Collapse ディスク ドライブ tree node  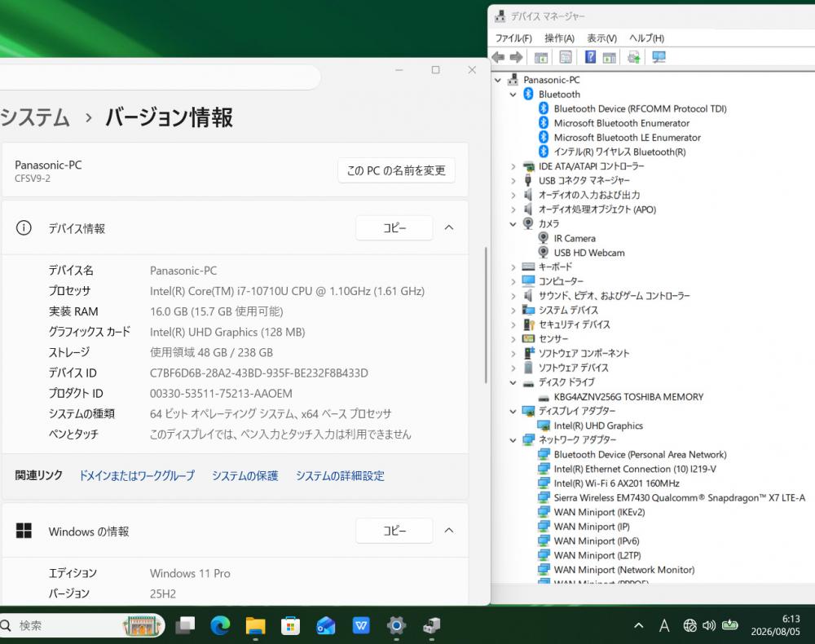pos(513,382)
